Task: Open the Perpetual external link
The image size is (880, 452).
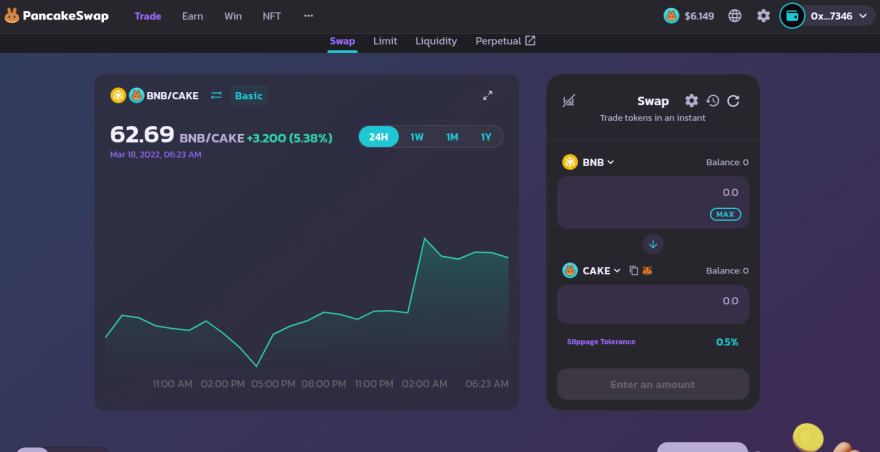Action: tap(505, 41)
